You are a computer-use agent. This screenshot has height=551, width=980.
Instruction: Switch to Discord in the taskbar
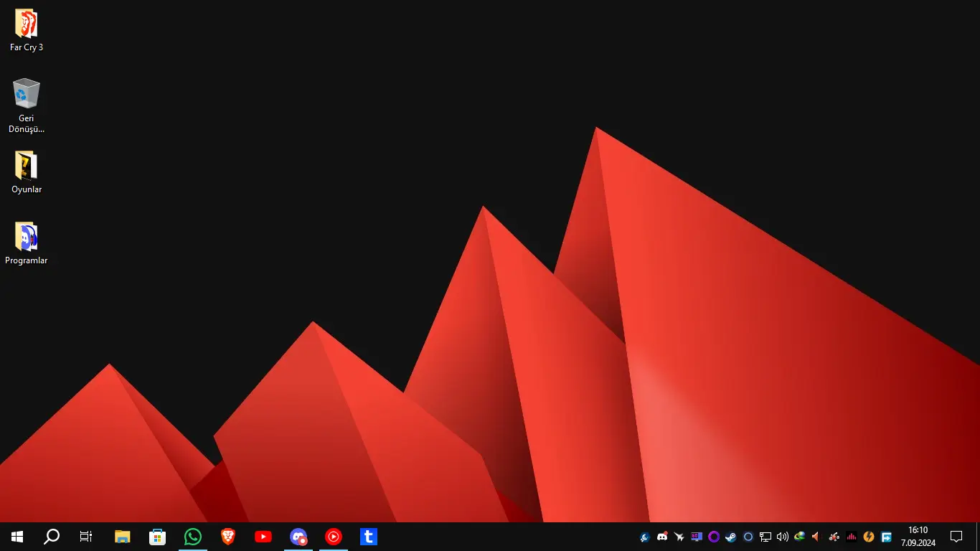[298, 537]
